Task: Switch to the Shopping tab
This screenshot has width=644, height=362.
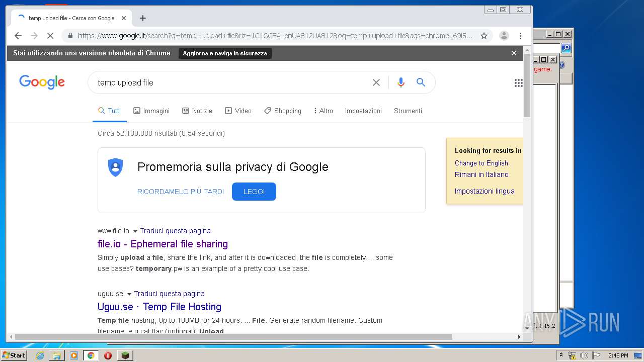Action: [x=283, y=111]
